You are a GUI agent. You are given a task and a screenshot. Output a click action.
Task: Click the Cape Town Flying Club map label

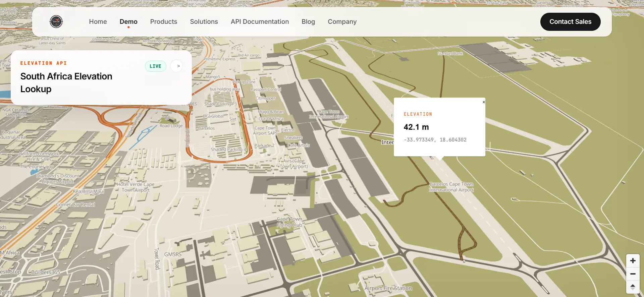tap(289, 222)
